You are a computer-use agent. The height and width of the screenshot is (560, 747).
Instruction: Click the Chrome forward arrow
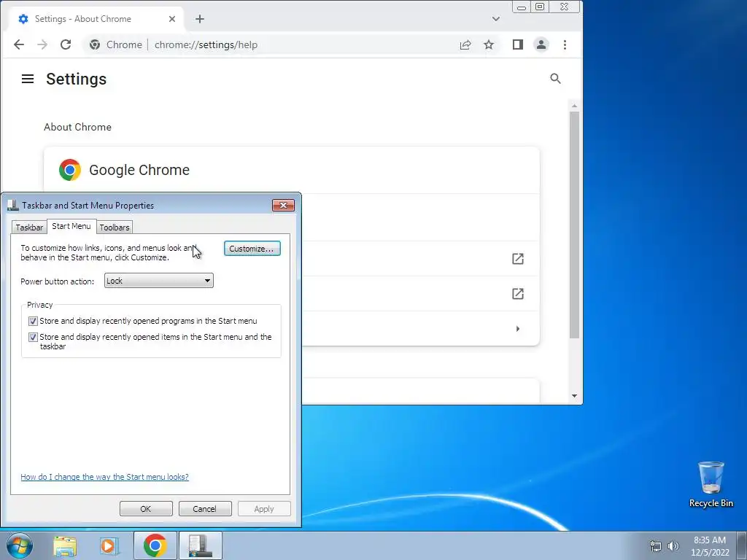point(42,44)
